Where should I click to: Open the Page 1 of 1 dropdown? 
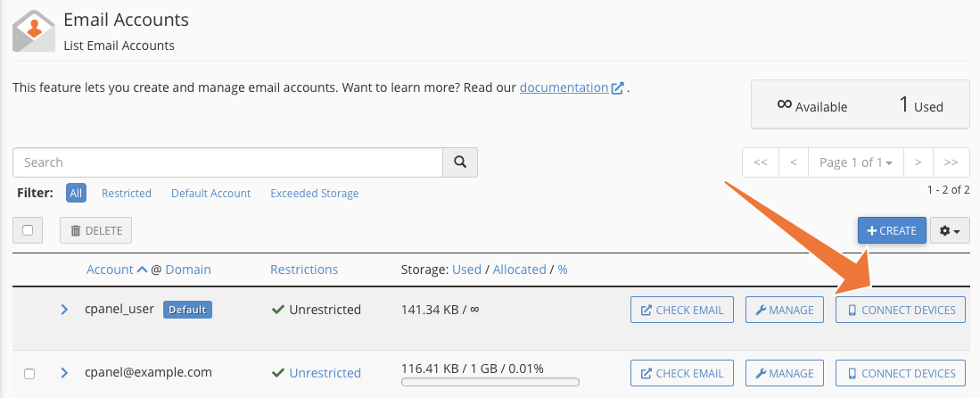pos(855,162)
